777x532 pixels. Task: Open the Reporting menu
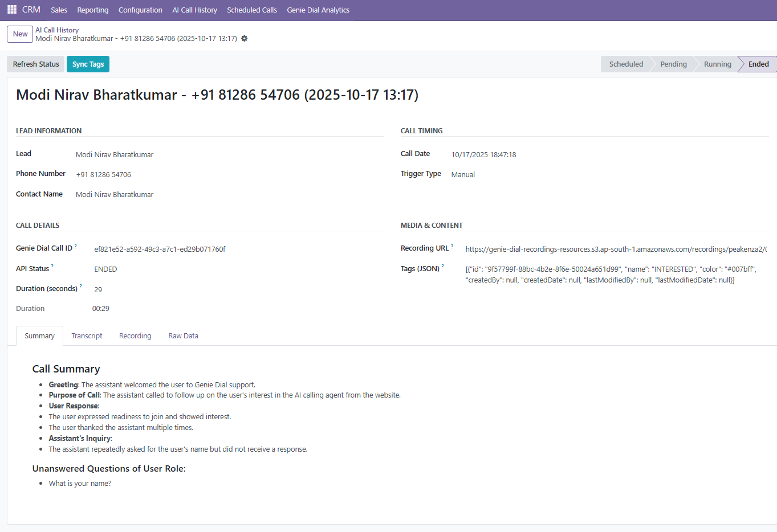(93, 10)
